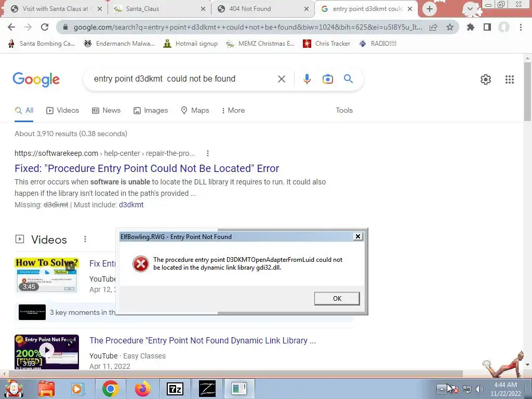Open the RADIO!!!! bookmark
Viewport: 532px width, 399px height.
(377, 44)
